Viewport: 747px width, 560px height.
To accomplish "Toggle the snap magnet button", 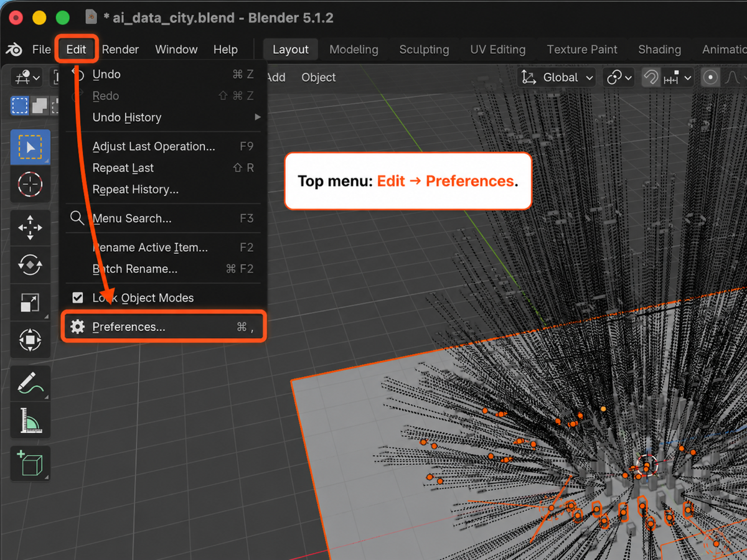I will tap(651, 78).
